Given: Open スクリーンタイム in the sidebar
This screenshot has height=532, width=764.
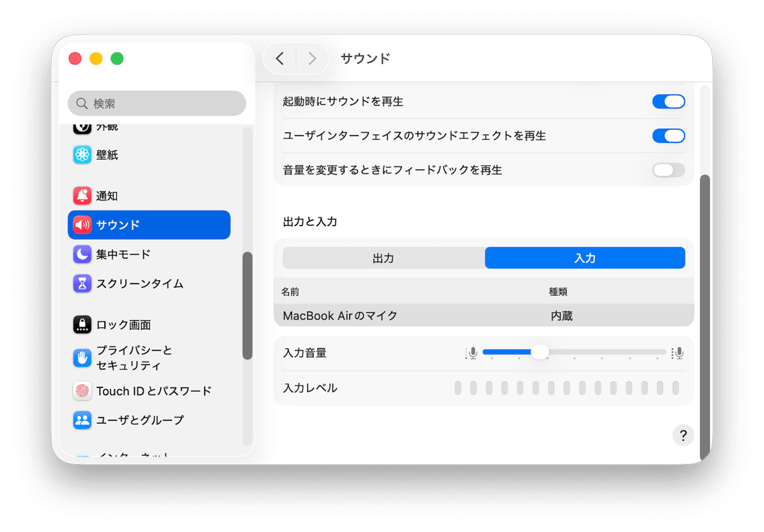Looking at the screenshot, I should [x=149, y=283].
